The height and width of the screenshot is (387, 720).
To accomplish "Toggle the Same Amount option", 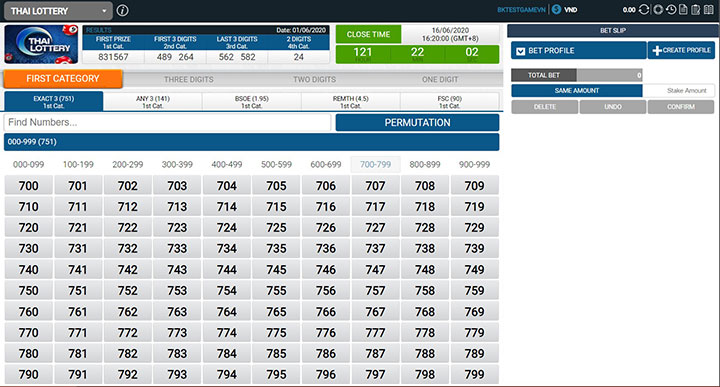I will [577, 90].
